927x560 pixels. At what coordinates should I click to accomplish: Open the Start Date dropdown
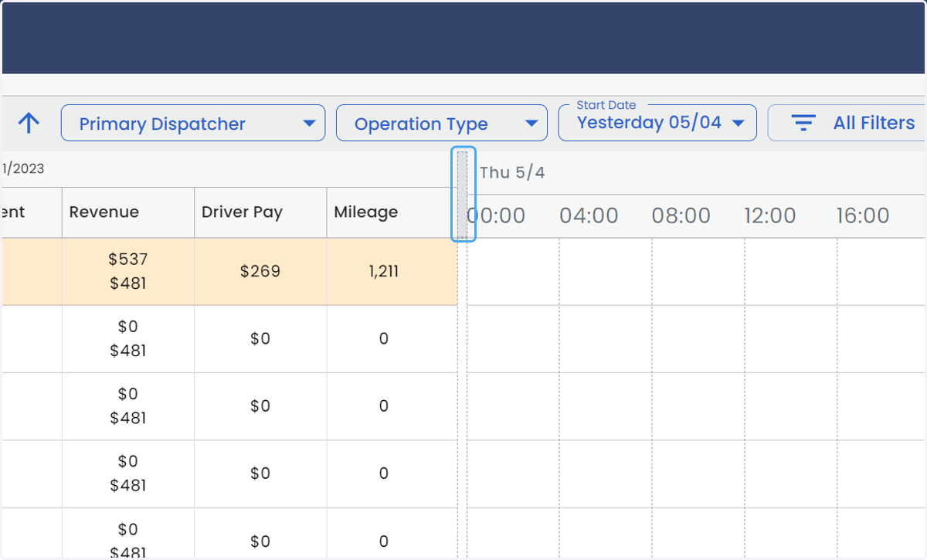click(657, 123)
